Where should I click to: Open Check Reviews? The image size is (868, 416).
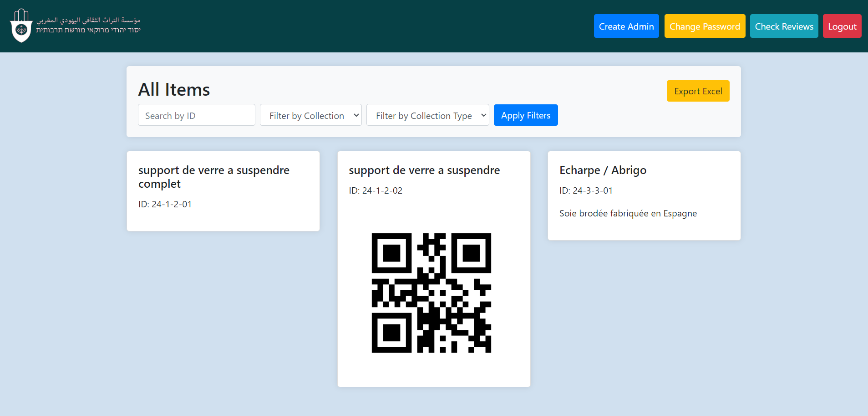(x=783, y=26)
